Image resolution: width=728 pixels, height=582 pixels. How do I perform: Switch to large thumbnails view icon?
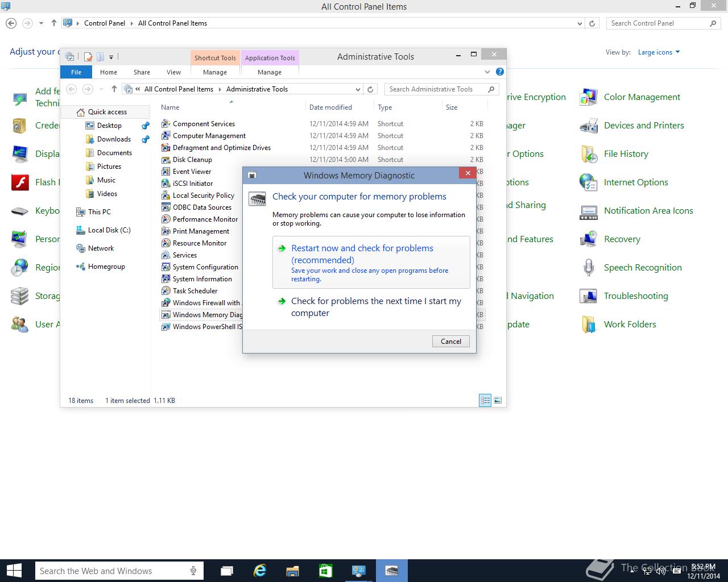pos(498,401)
